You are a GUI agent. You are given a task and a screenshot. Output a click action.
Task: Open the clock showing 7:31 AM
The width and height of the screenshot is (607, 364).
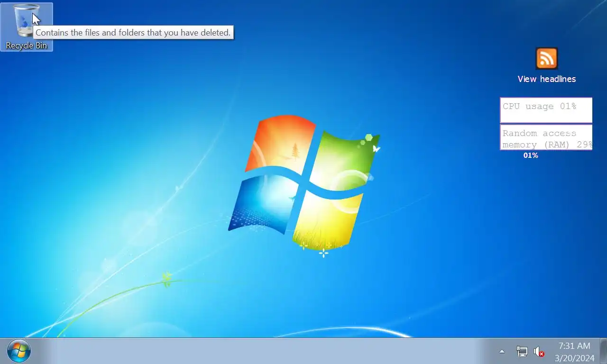574,346
